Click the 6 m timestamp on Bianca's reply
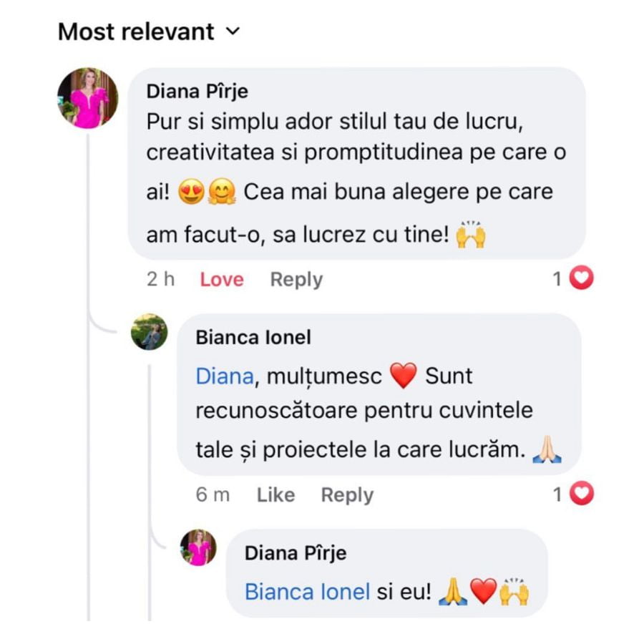Image resolution: width=644 pixels, height=644 pixels. click(213, 495)
